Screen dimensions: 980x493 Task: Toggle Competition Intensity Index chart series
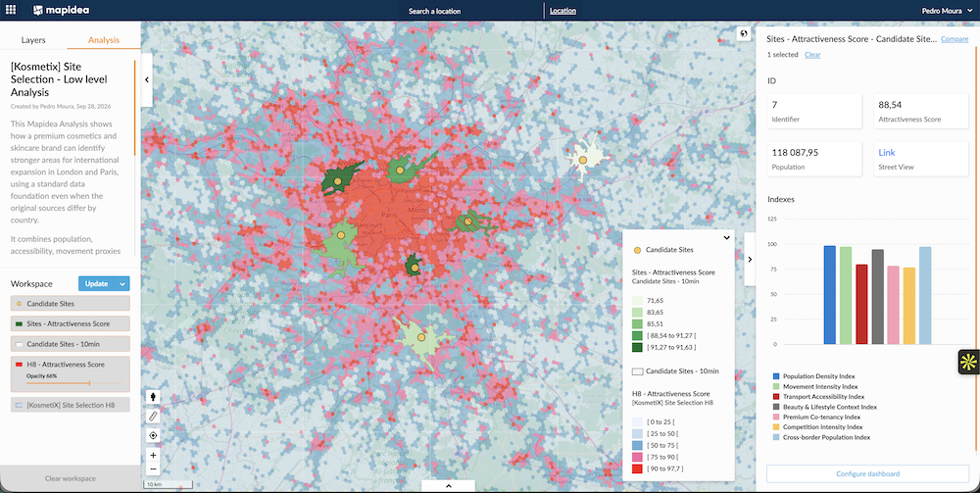(x=817, y=427)
